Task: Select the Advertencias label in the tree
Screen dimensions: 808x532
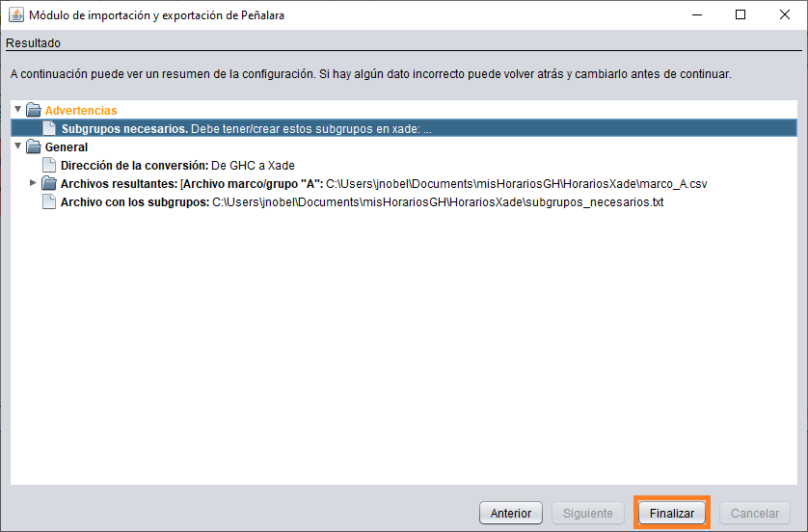Action: click(81, 111)
